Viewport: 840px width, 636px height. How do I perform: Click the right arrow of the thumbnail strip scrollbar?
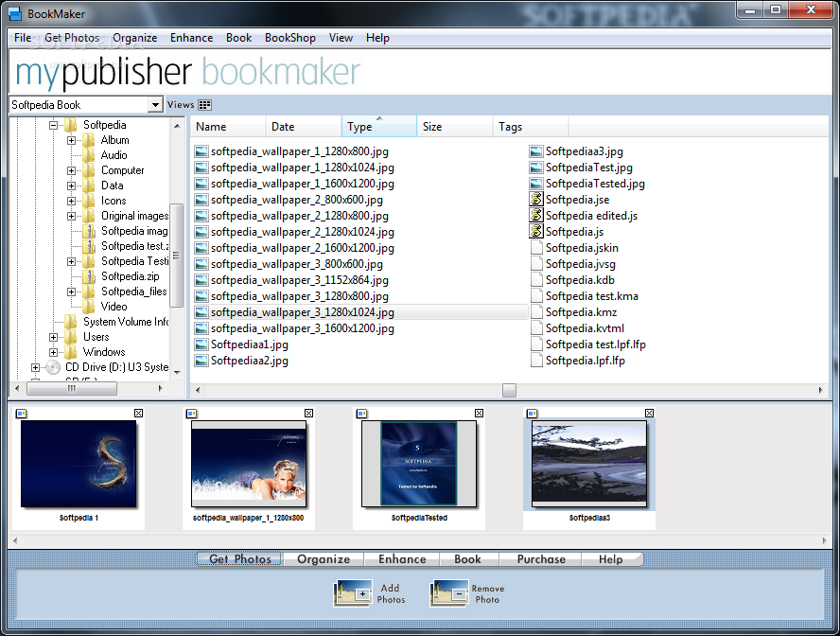click(x=825, y=540)
